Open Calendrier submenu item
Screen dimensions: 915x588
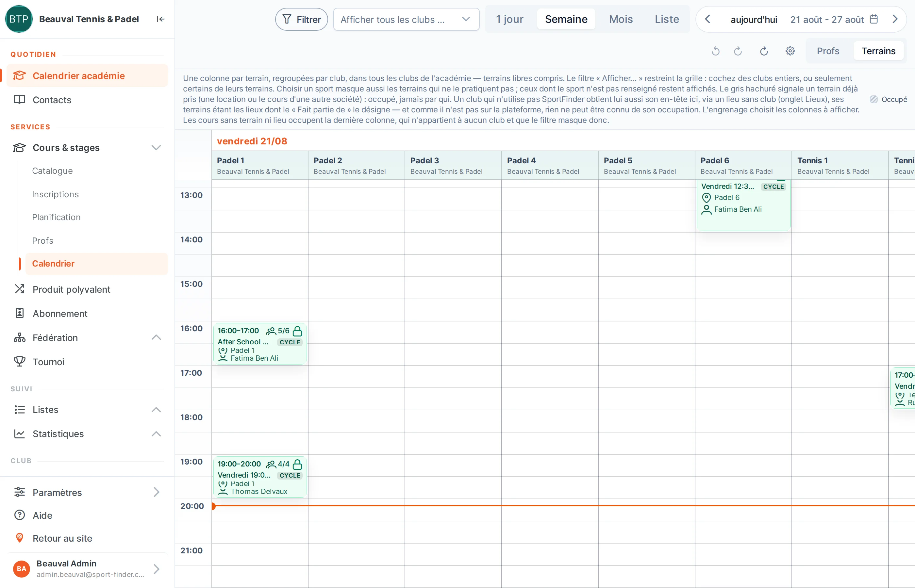click(x=97, y=263)
